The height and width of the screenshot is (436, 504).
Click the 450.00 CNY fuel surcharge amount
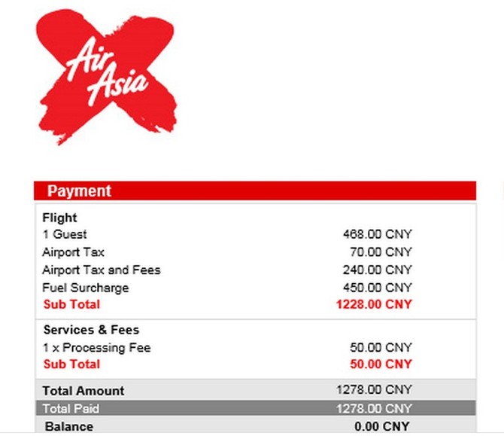[x=377, y=288]
